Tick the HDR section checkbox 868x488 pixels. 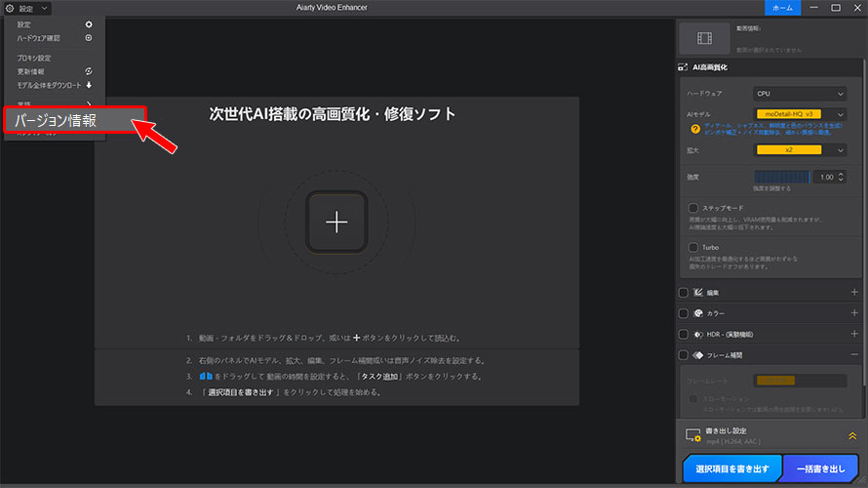pyautogui.click(x=684, y=335)
